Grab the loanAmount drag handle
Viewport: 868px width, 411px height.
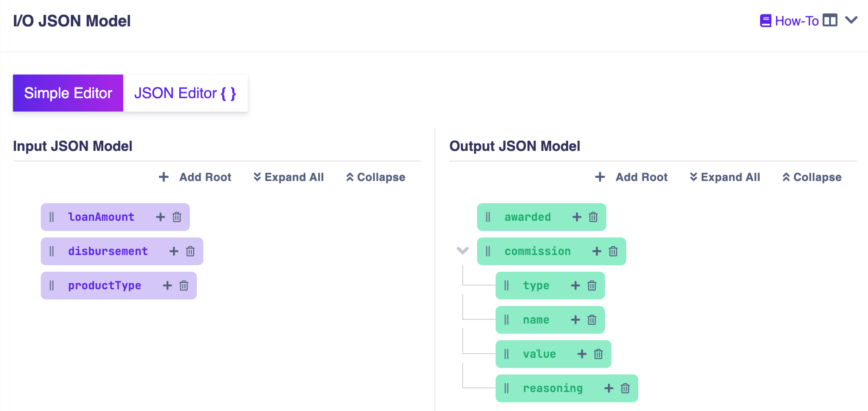point(52,217)
